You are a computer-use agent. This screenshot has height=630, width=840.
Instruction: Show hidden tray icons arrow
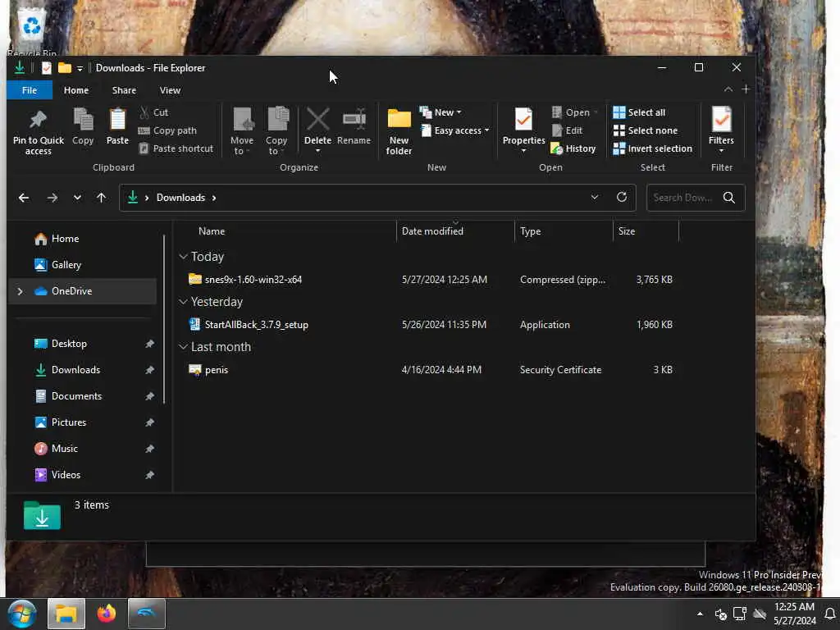coord(700,614)
